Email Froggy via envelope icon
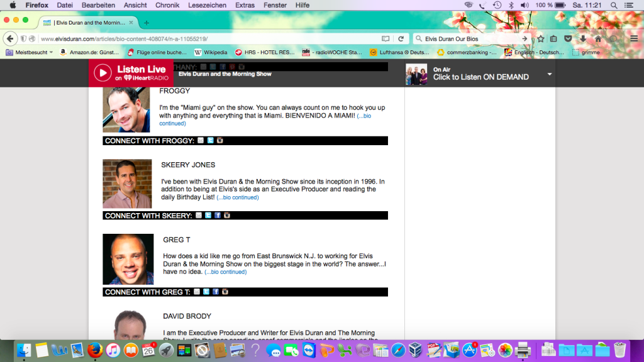 201,140
